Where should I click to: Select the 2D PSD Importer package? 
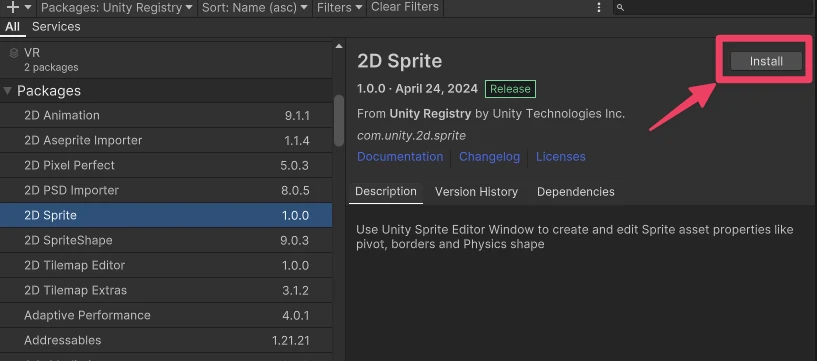pos(166,190)
